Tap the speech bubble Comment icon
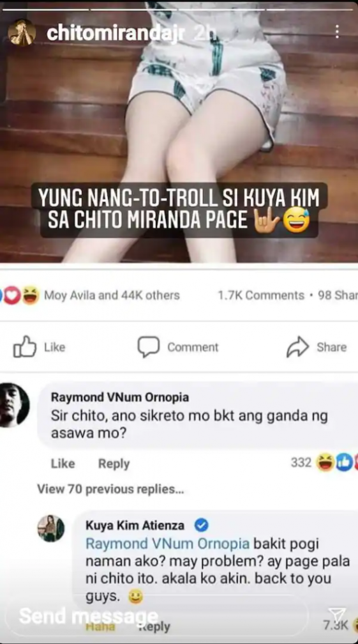Screen dimensions: 358x644 (x=148, y=347)
